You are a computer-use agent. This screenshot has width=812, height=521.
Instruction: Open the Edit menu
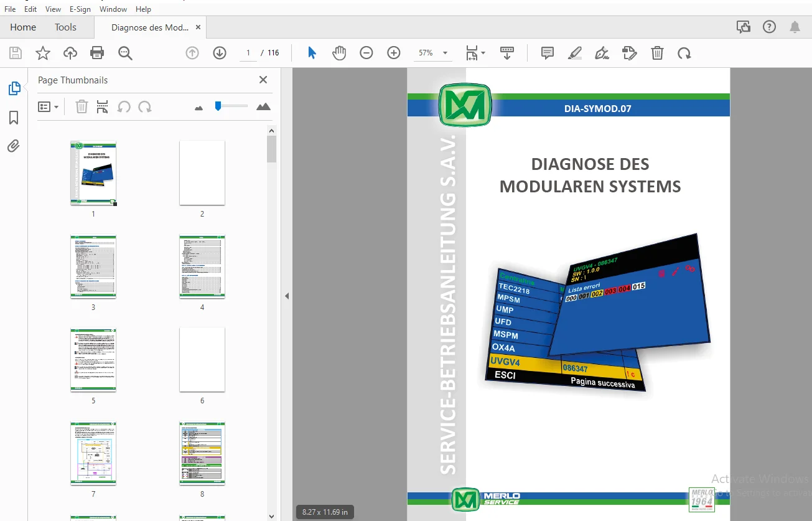30,9
